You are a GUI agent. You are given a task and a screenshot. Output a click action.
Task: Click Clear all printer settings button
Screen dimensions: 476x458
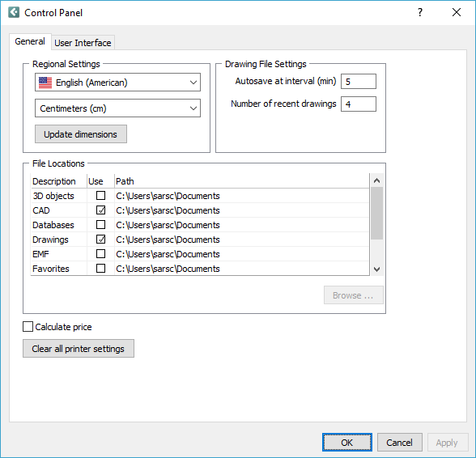click(79, 349)
